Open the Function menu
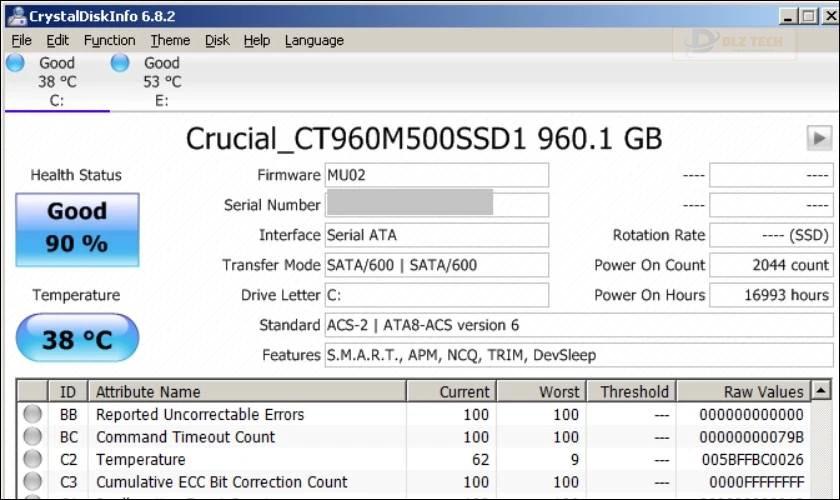840x500 pixels. pos(109,40)
